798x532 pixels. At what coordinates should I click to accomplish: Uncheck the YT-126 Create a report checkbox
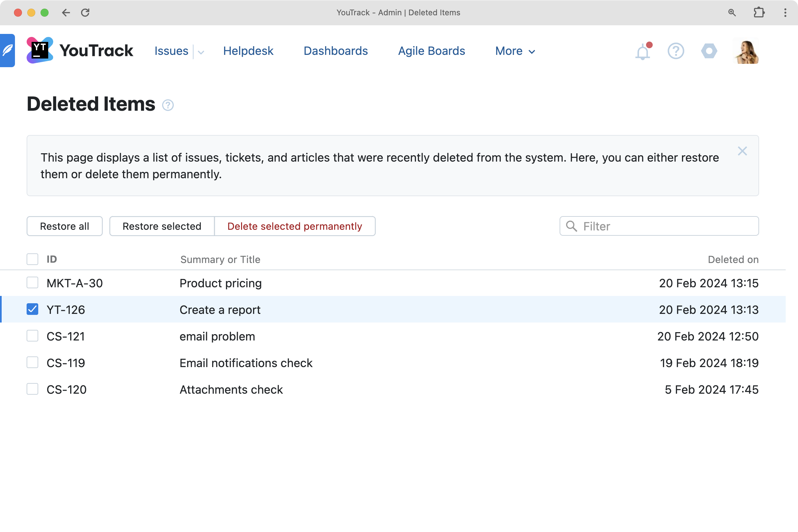(x=32, y=309)
